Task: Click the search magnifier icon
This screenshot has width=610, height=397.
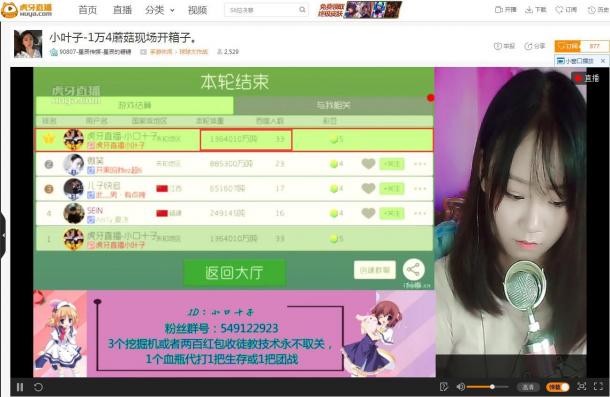Action: point(302,10)
